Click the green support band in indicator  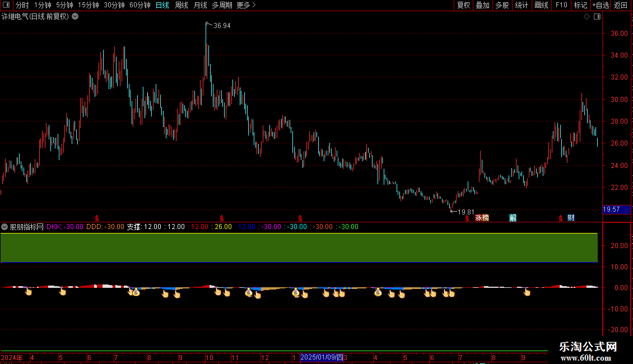click(299, 248)
